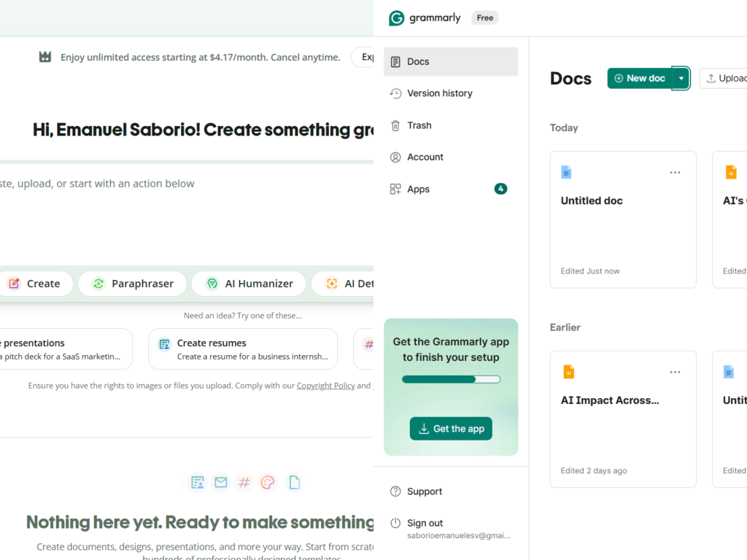The image size is (747, 560).
Task: Open options menu for AI Impact Across doc
Action: 675,372
